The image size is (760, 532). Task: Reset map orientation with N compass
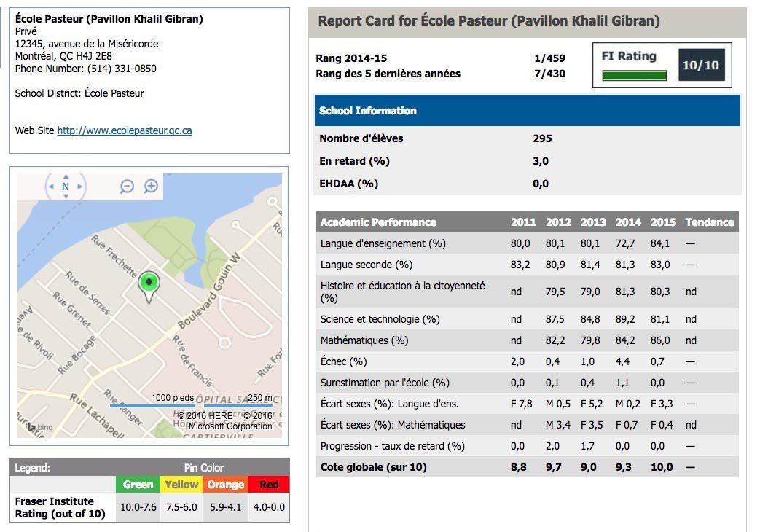click(x=66, y=187)
